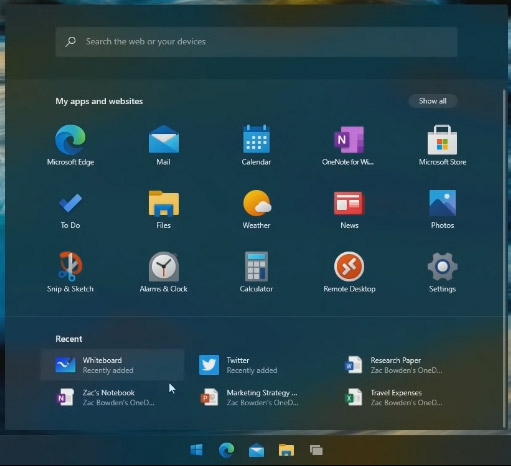Click the magnifier icon in search bar
This screenshot has width=511, height=466.
[x=71, y=42]
